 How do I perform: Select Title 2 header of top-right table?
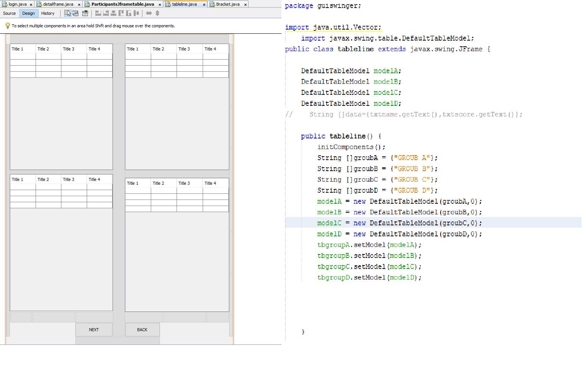tap(164, 49)
